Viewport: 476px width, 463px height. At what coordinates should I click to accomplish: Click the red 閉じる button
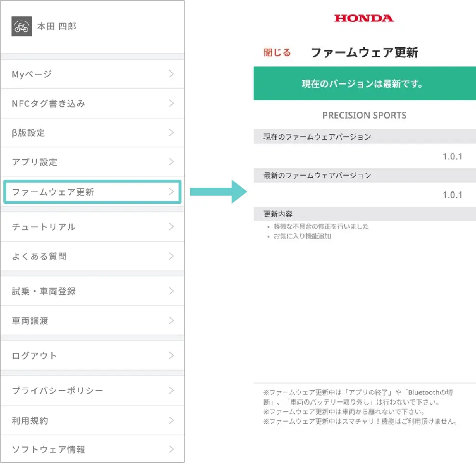(x=277, y=53)
